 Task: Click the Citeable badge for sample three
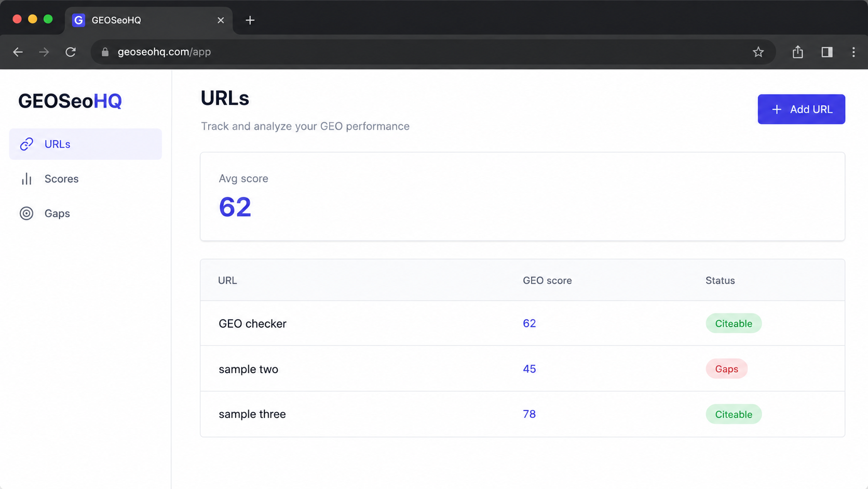pos(734,414)
